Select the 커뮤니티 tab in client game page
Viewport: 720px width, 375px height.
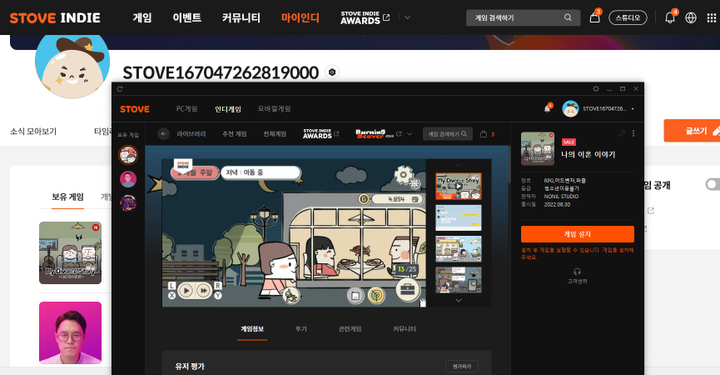405,329
